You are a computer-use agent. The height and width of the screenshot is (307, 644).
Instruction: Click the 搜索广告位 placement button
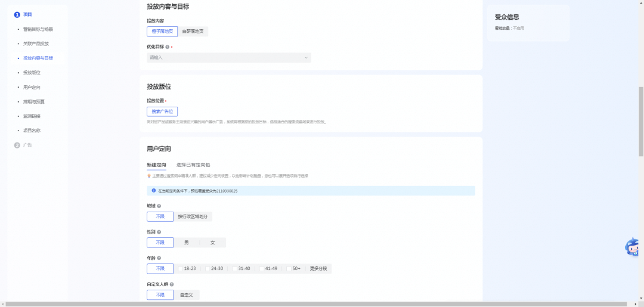coord(162,111)
